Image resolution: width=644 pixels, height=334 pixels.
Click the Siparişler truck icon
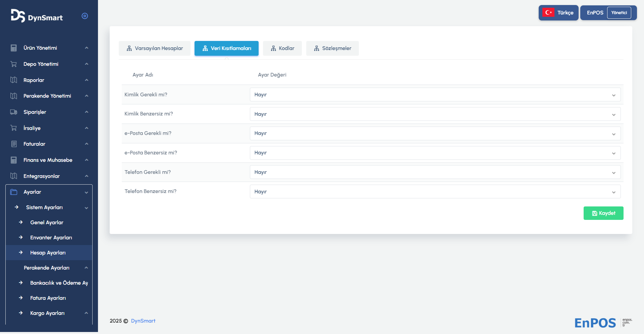point(14,112)
